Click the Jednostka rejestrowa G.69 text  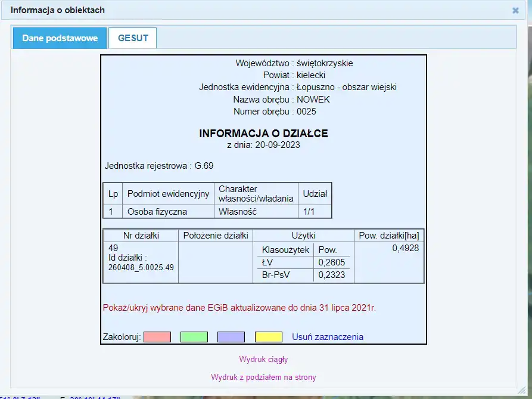tap(158, 166)
